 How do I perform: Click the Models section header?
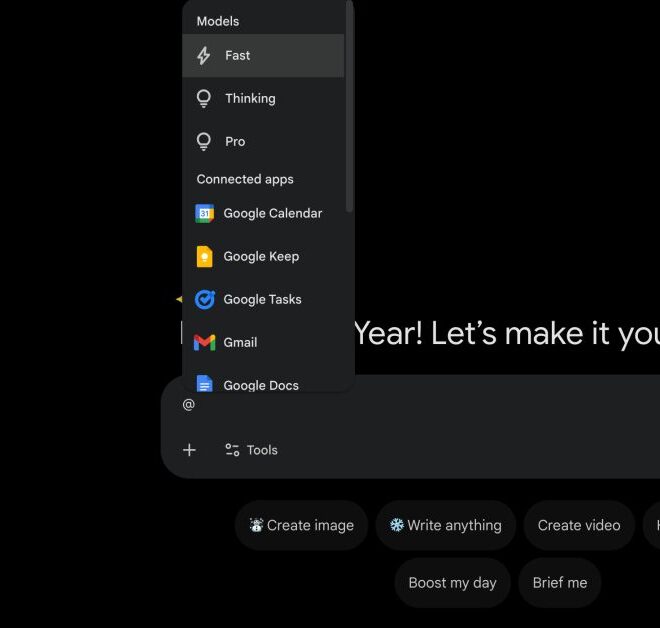pos(218,21)
